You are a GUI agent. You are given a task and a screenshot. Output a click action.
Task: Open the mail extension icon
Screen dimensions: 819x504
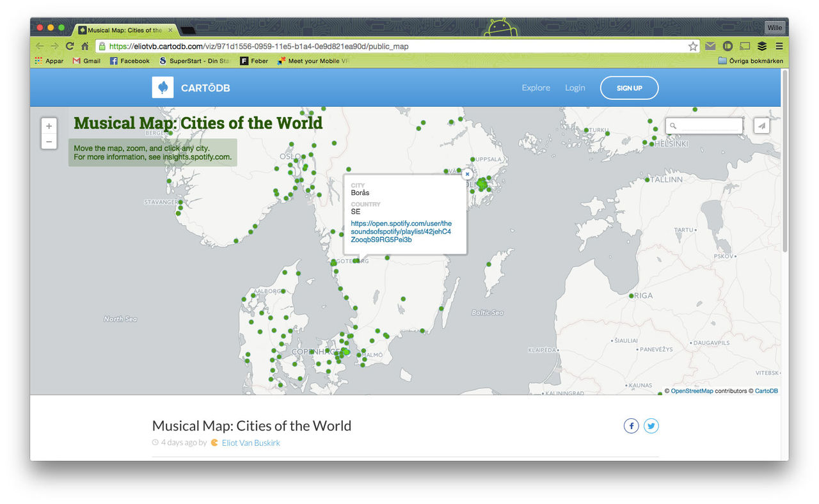[710, 46]
